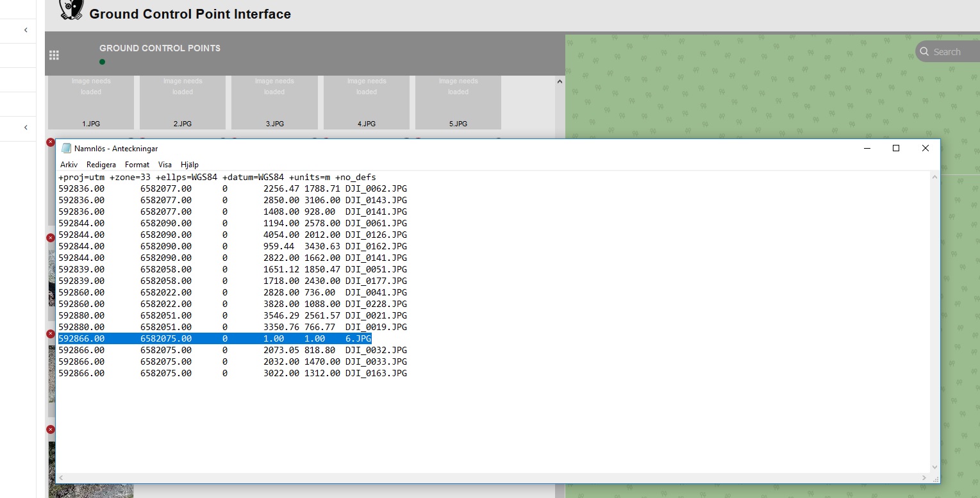Open the Format menu in Notepad
This screenshot has width=980, height=498.
137,165
